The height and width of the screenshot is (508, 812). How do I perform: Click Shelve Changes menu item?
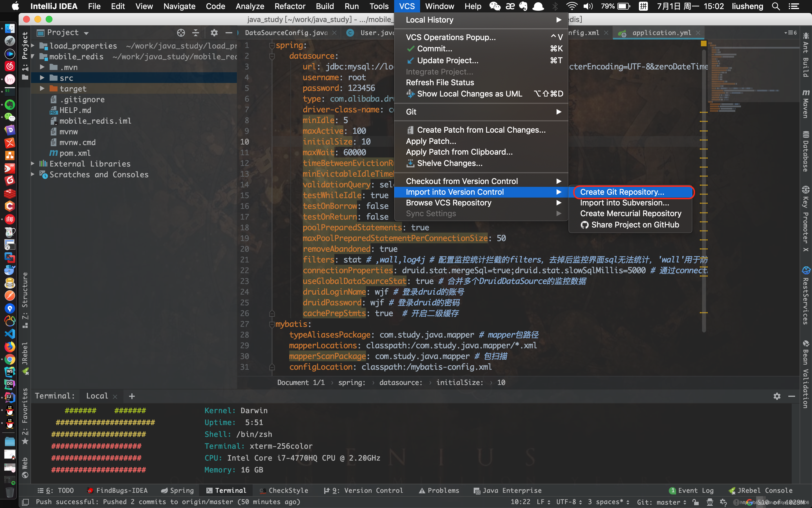[x=481, y=163]
